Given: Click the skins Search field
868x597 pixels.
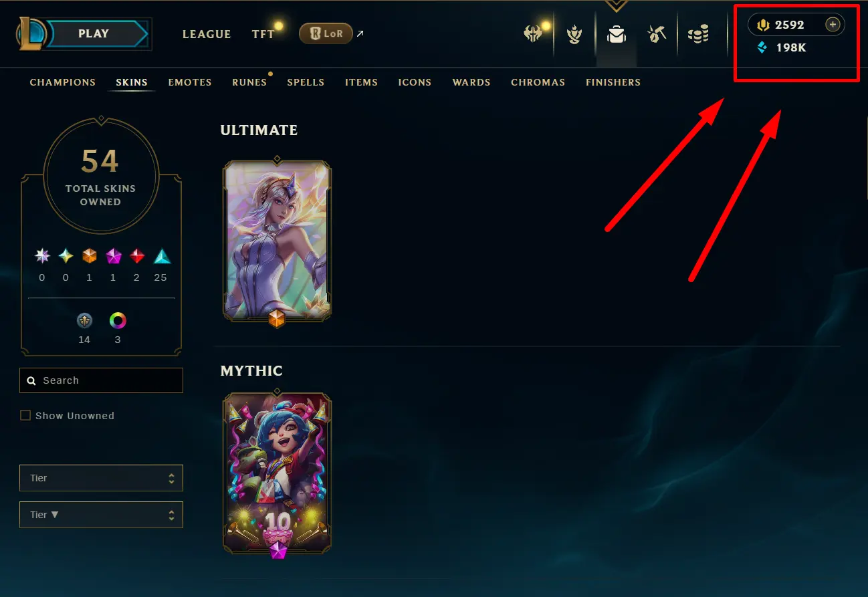Looking at the screenshot, I should pyautogui.click(x=101, y=380).
